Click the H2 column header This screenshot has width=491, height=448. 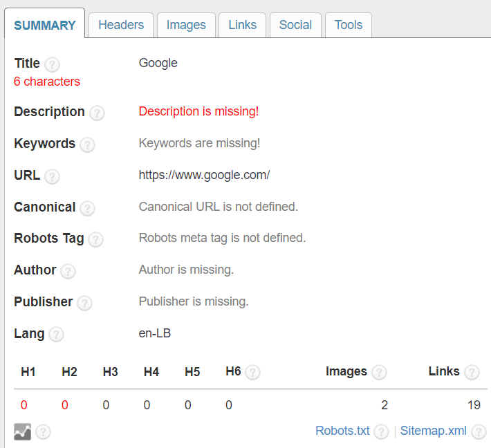coord(69,372)
